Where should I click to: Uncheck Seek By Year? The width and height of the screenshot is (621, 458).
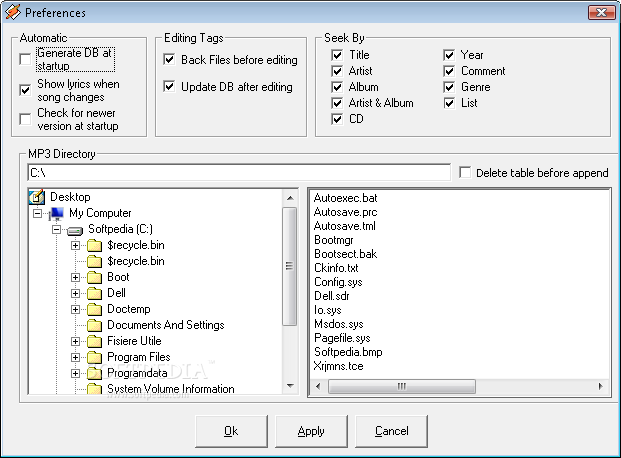[449, 55]
